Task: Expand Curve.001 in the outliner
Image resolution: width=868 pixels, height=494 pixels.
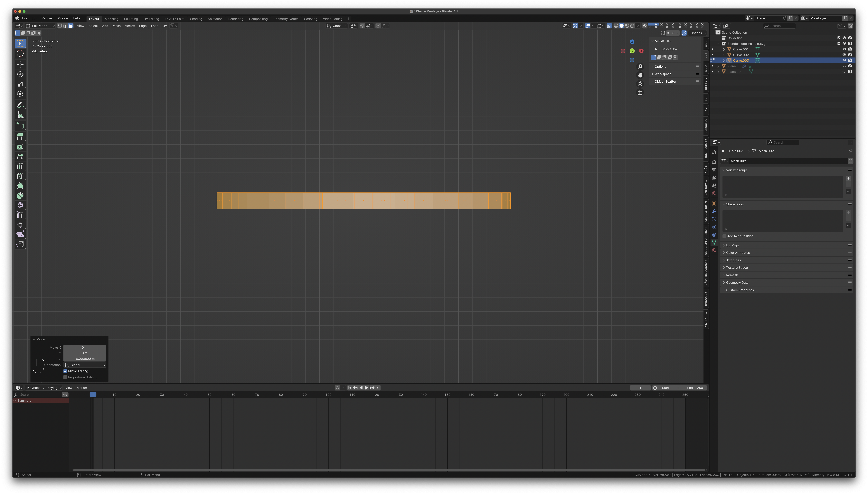Action: point(724,49)
